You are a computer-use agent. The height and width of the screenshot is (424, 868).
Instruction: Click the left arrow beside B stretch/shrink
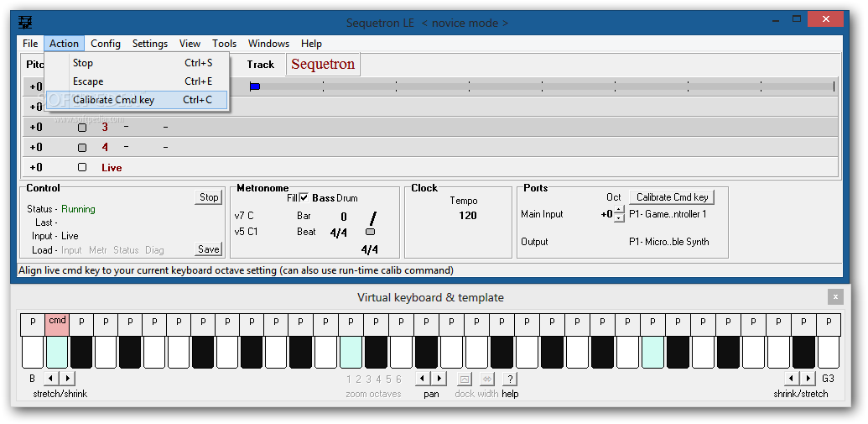point(50,379)
